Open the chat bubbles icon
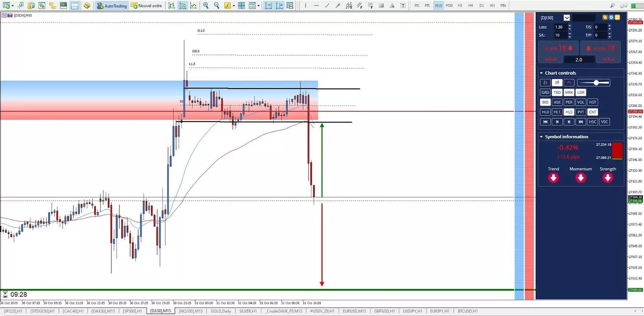Screen dimensions: 644x316 pos(624,6)
